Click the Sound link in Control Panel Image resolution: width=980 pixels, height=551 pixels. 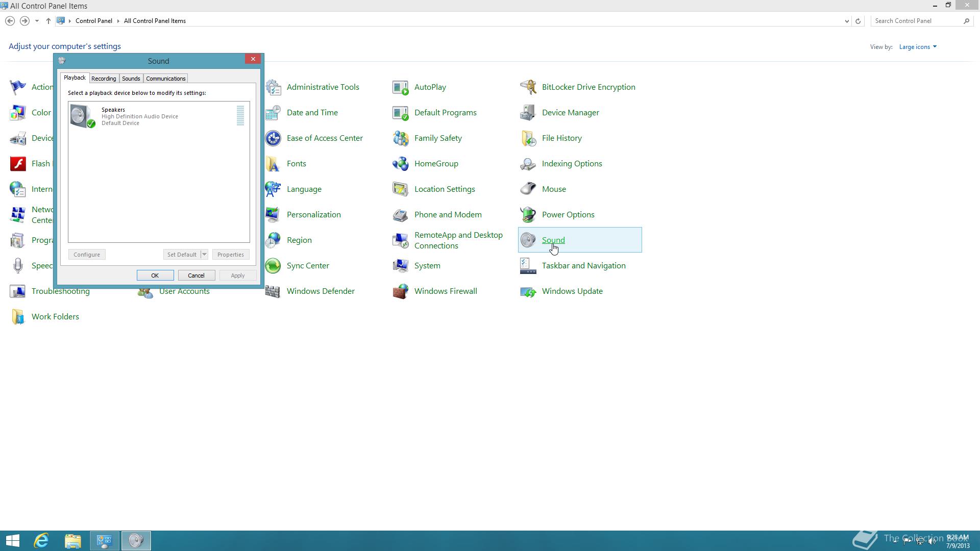click(553, 240)
